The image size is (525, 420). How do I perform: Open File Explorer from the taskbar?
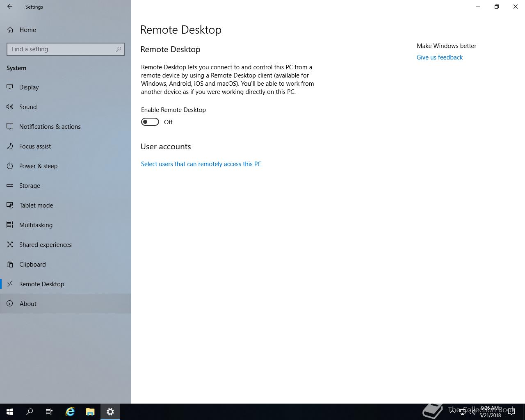(90, 412)
